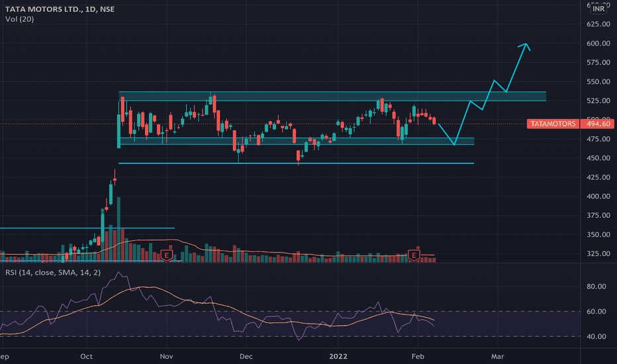The height and width of the screenshot is (364, 617).
Task: Click the 450.00 price axis label
Action: [598, 158]
